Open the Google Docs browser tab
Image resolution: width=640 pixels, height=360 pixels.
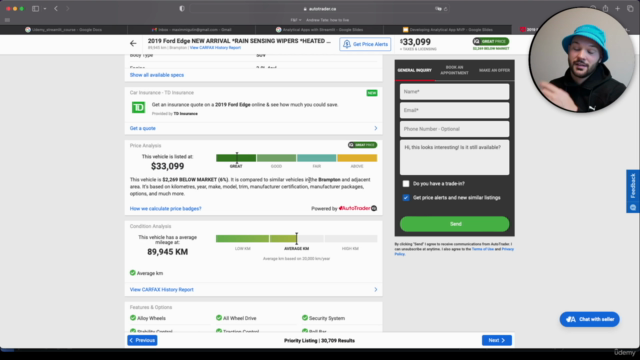click(64, 29)
